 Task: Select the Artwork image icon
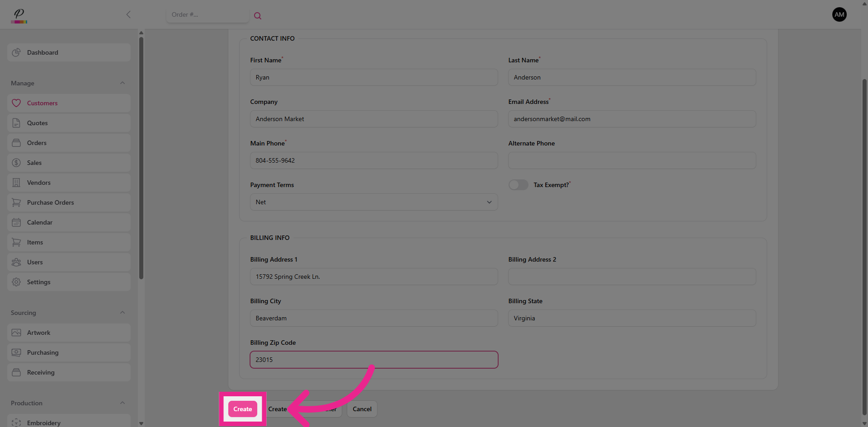(x=16, y=333)
